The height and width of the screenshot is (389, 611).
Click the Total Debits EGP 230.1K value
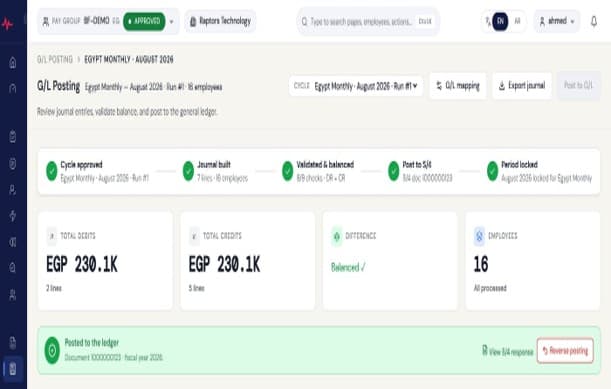click(82, 264)
